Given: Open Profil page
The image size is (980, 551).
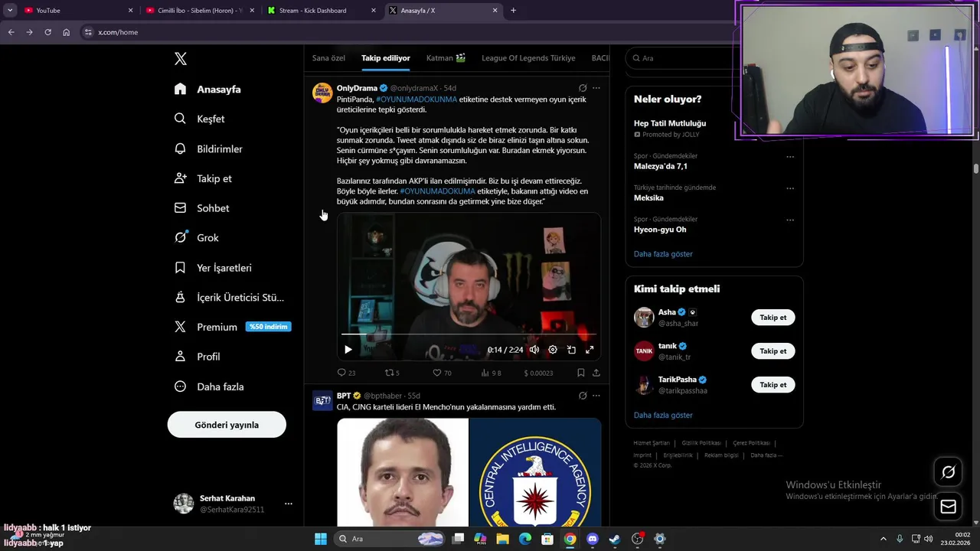Looking at the screenshot, I should 197,357.
